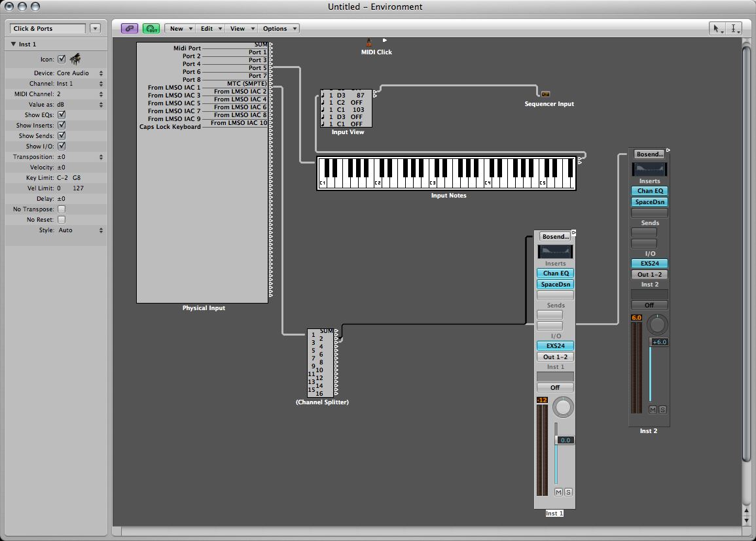Mute the Inst 1 channel strip

tap(558, 492)
